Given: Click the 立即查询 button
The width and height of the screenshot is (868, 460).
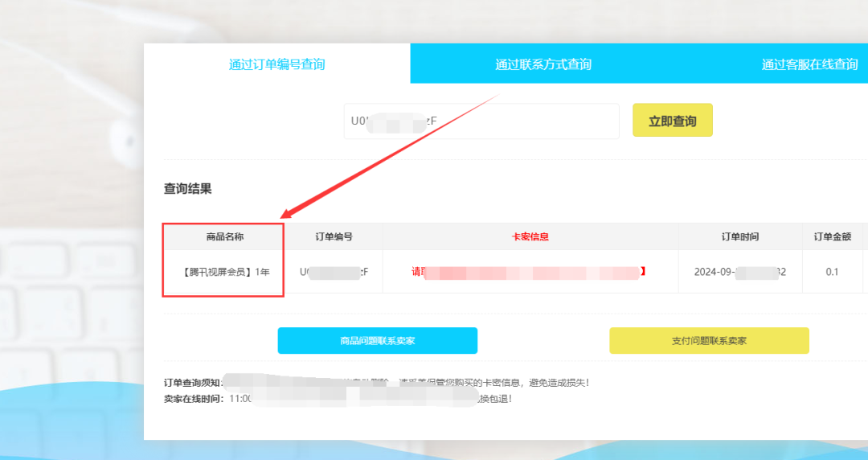Looking at the screenshot, I should click(x=673, y=121).
